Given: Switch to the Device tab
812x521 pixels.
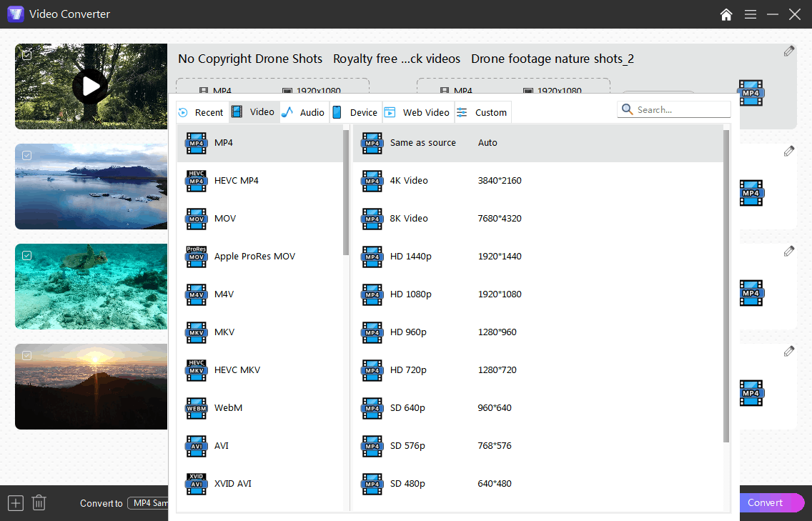Looking at the screenshot, I should tap(355, 112).
